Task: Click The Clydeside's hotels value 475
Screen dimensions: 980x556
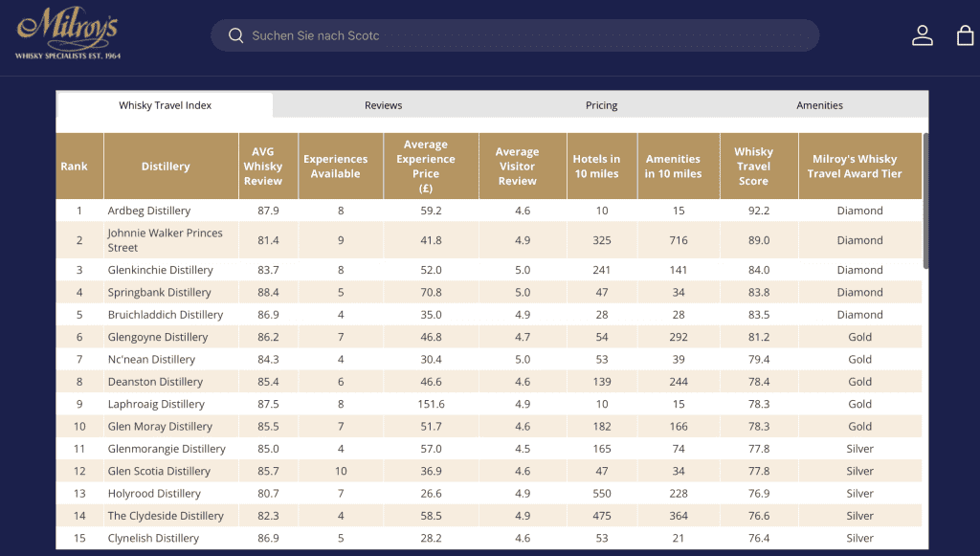Action: tap(602, 516)
